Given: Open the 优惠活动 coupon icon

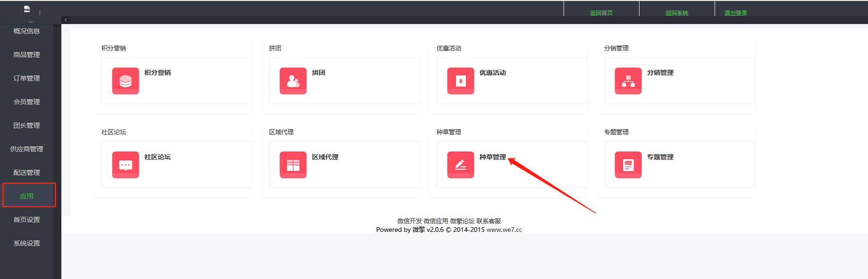Looking at the screenshot, I should point(461,81).
